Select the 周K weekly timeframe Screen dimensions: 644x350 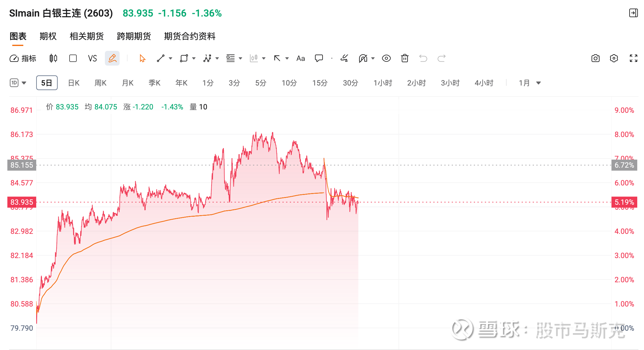pos(100,83)
